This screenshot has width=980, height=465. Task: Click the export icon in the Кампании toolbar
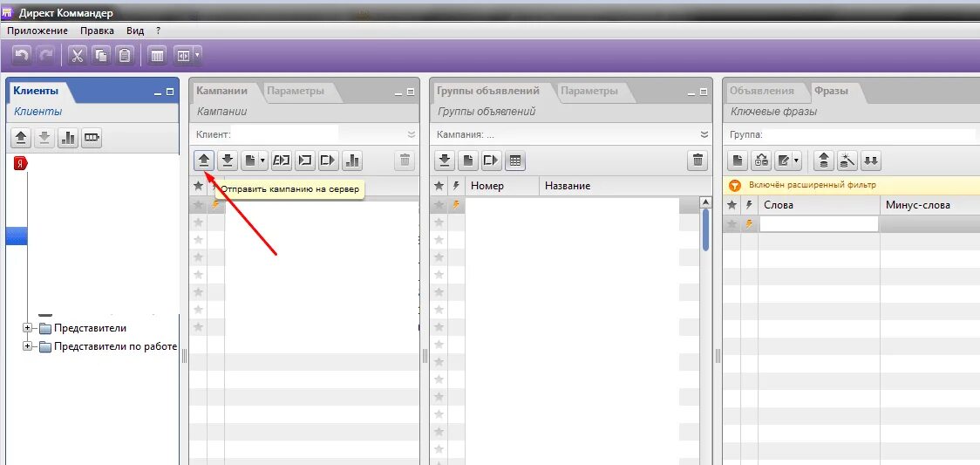click(328, 161)
